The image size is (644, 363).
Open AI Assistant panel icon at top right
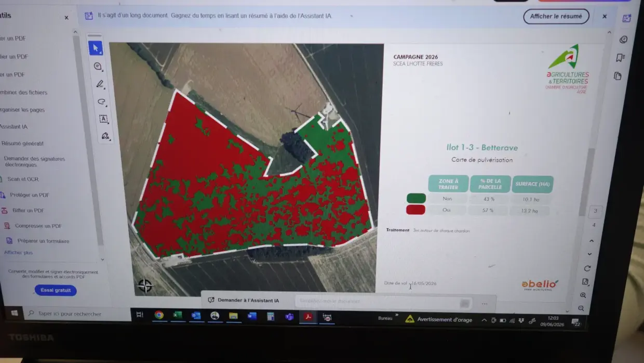click(x=626, y=18)
